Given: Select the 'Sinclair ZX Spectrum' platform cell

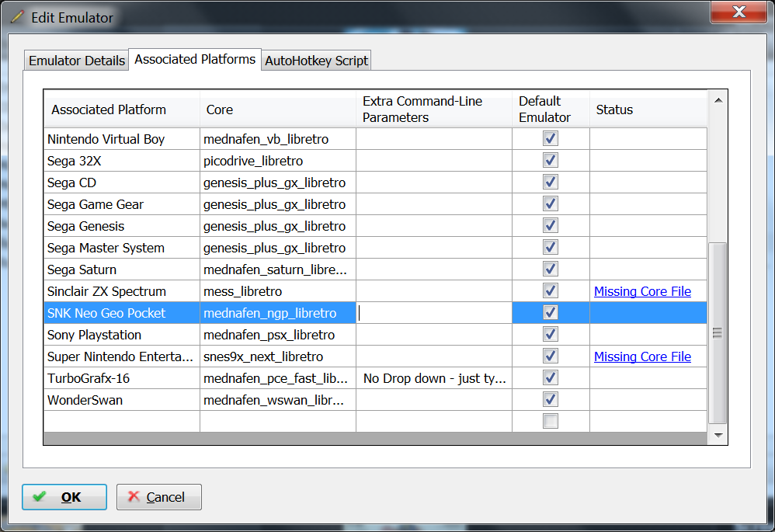Looking at the screenshot, I should click(122, 291).
